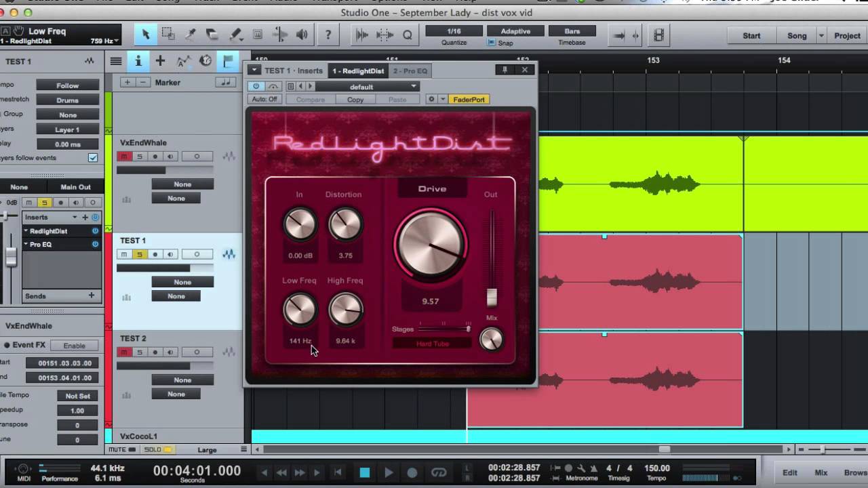Image resolution: width=868 pixels, height=488 pixels.
Task: Click the Drive button in RedlightDist
Action: point(432,188)
